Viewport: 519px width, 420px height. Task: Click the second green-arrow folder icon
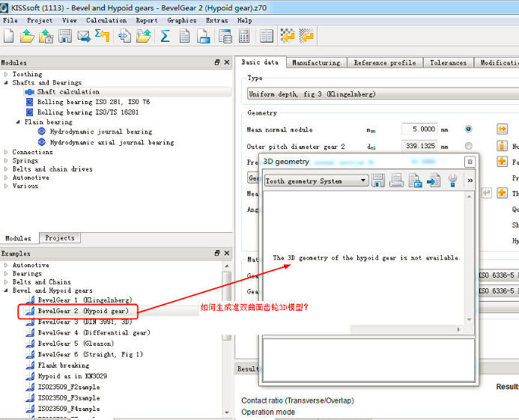point(143,36)
